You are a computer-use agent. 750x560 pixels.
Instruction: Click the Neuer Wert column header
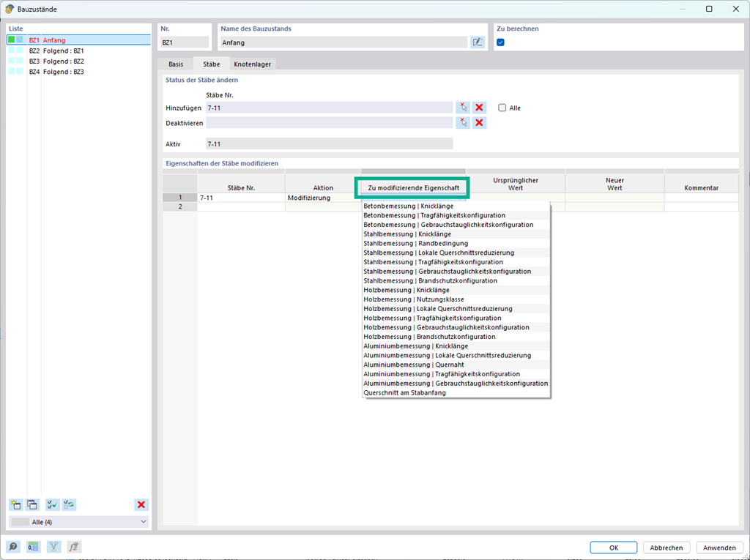615,184
